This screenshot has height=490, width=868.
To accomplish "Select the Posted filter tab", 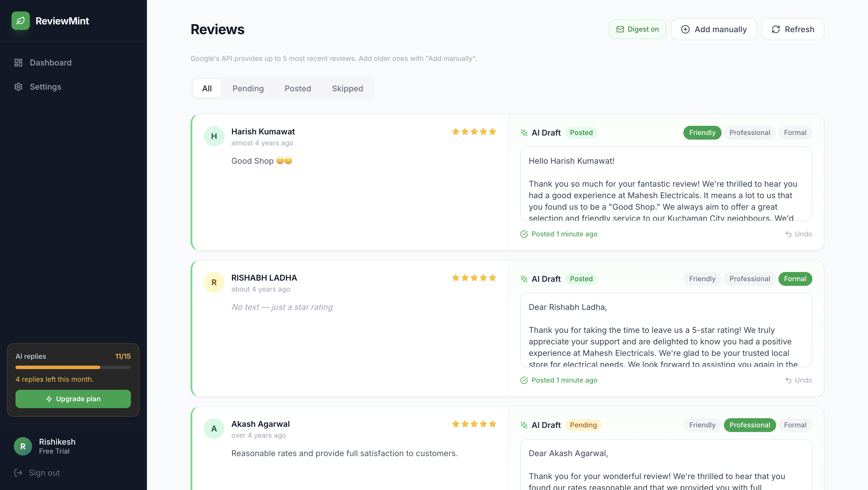I will tap(298, 88).
